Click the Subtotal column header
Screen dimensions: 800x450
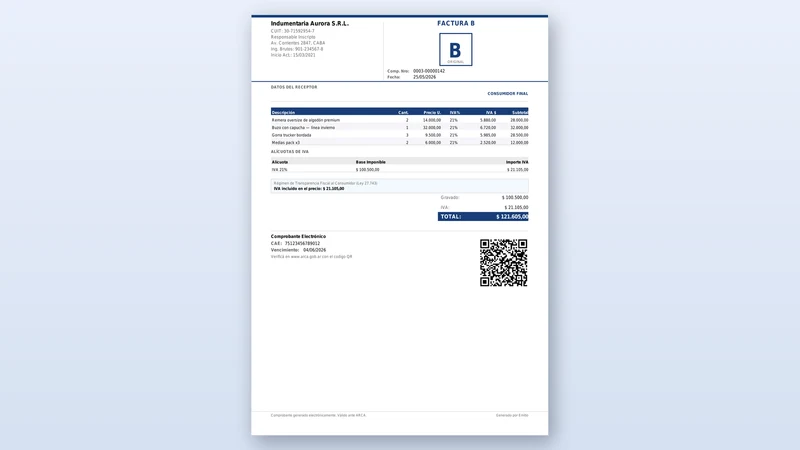tap(520, 112)
